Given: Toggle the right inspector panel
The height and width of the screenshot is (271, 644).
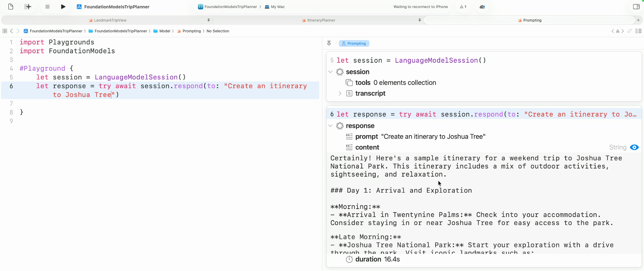Looking at the screenshot, I should coord(636,7).
